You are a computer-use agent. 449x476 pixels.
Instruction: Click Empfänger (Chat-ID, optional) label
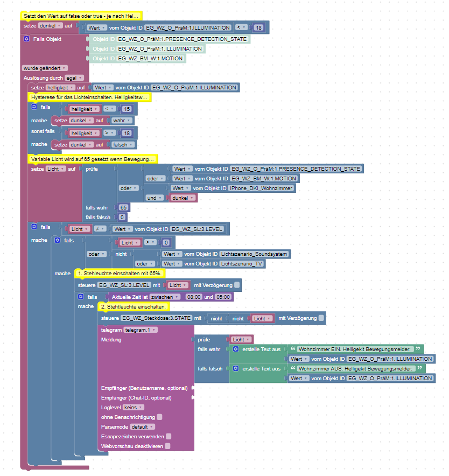point(136,398)
